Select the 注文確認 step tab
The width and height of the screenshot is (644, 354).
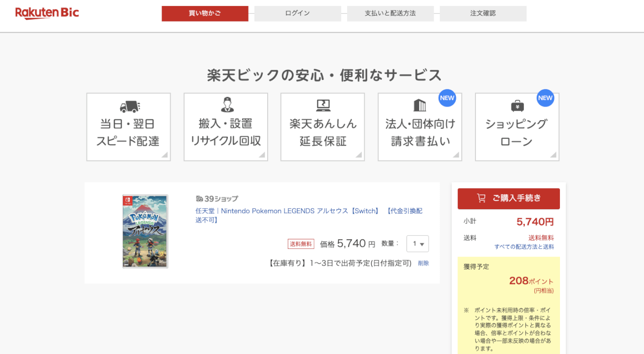[x=482, y=14]
